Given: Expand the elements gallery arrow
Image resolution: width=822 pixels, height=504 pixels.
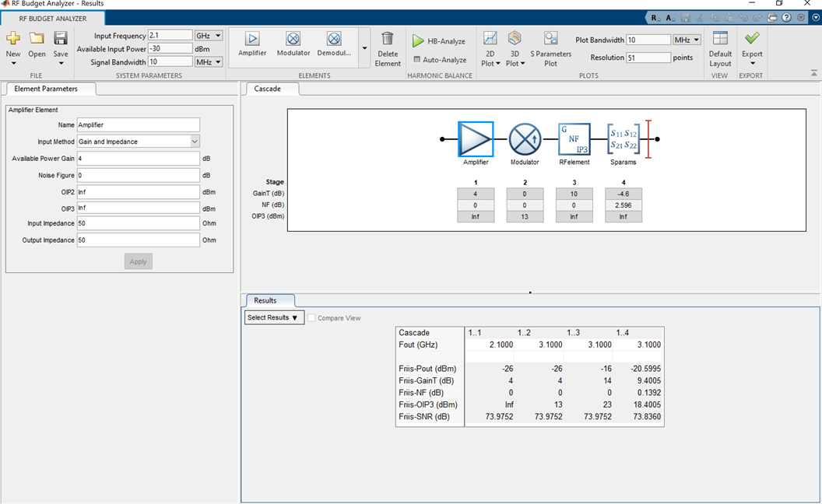Looking at the screenshot, I should (x=364, y=48).
